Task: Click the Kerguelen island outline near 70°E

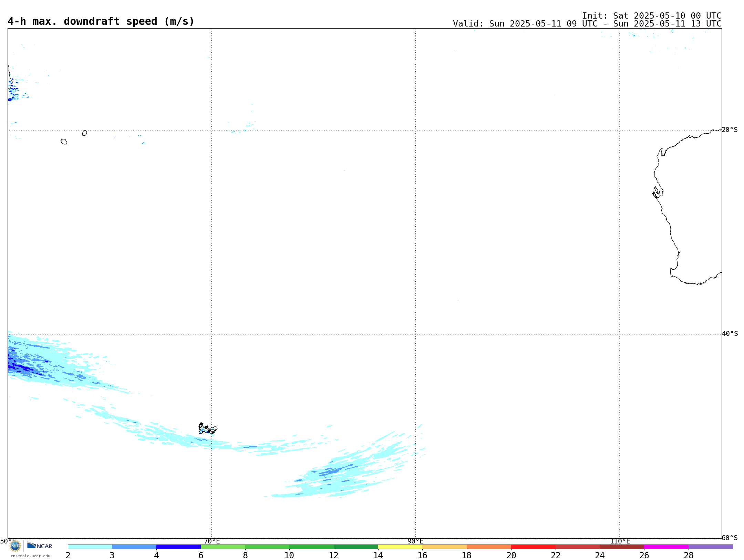Action: point(208,428)
